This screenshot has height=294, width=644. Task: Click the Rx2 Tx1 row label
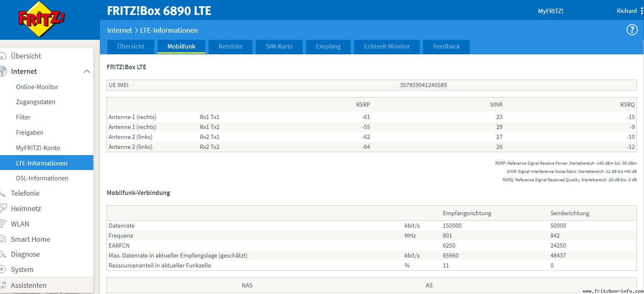coord(209,137)
